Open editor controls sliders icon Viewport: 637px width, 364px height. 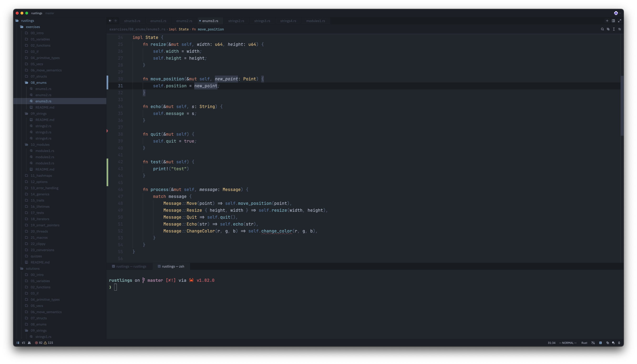pos(620,29)
